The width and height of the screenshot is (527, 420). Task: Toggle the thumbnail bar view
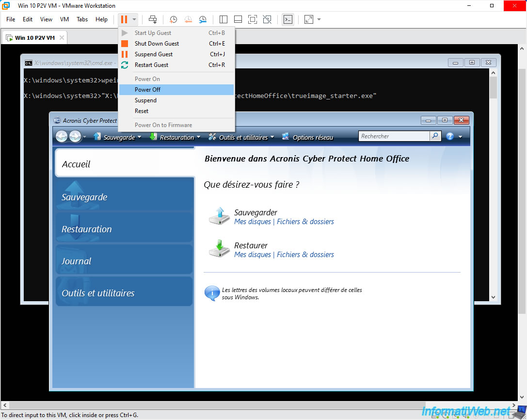(238, 19)
